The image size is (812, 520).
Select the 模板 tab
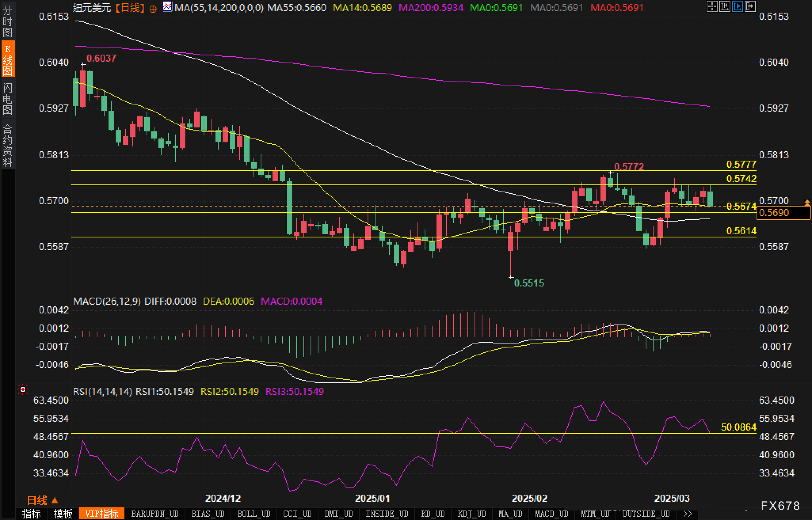point(63,514)
